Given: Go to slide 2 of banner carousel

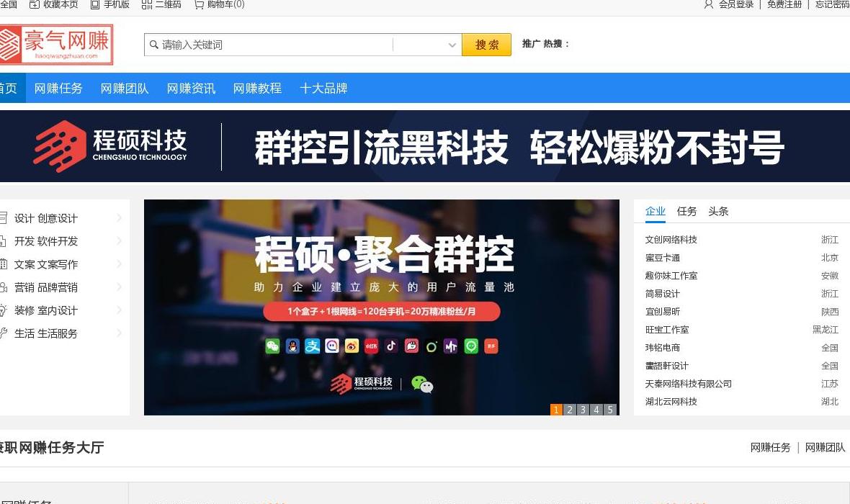Looking at the screenshot, I should coord(570,410).
